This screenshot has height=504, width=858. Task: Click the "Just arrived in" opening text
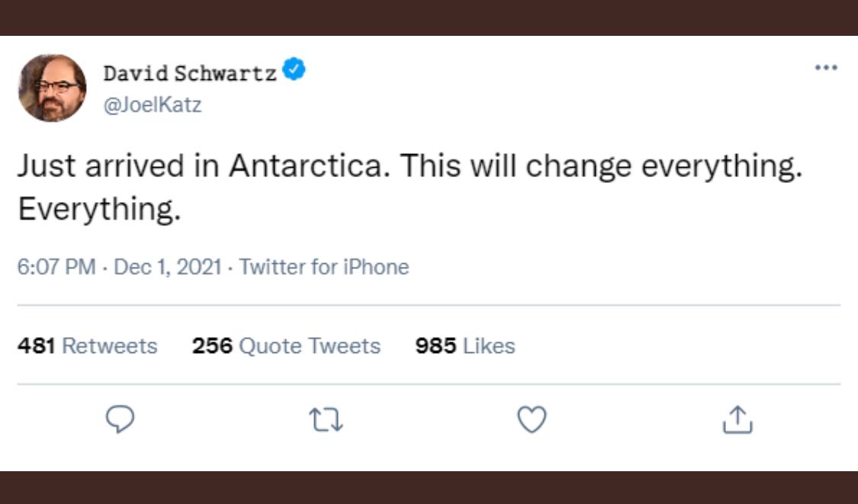click(x=119, y=166)
